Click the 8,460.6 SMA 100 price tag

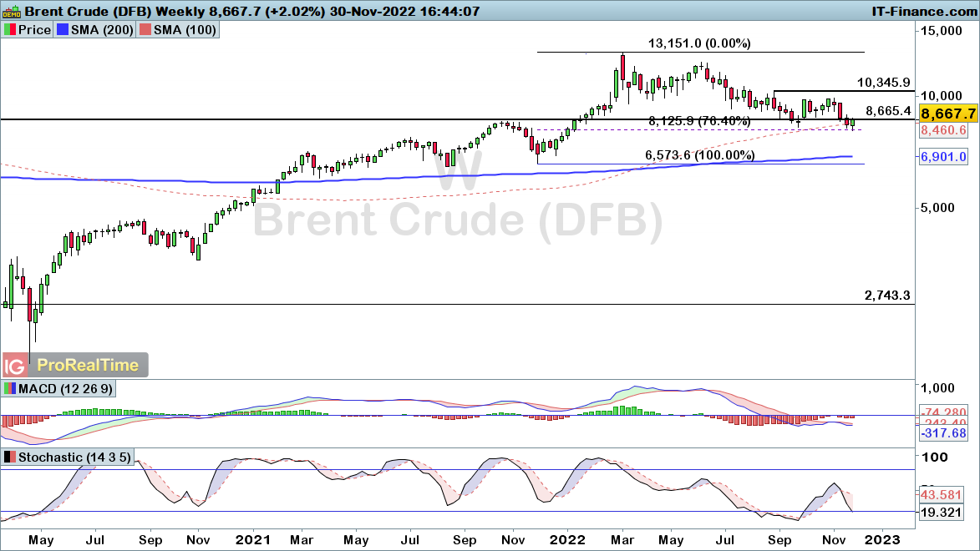click(x=944, y=130)
